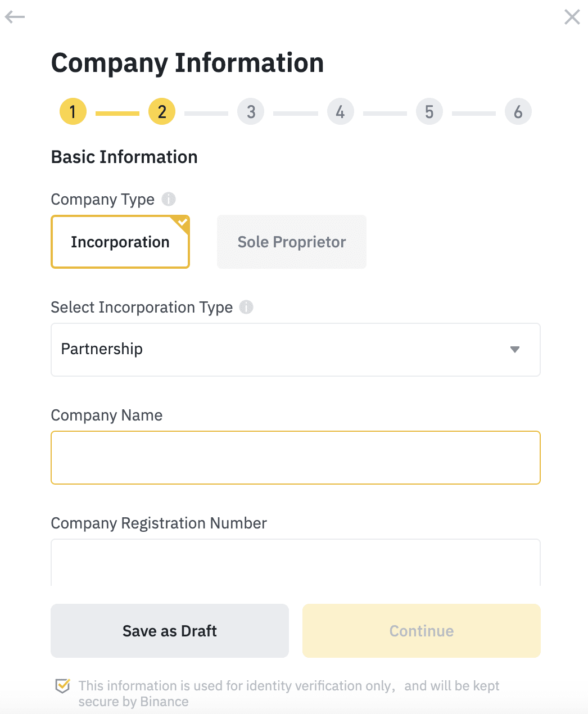Screen dimensions: 588x714
Task: Click the dropdown arrow beside Partnership
Action: point(514,350)
